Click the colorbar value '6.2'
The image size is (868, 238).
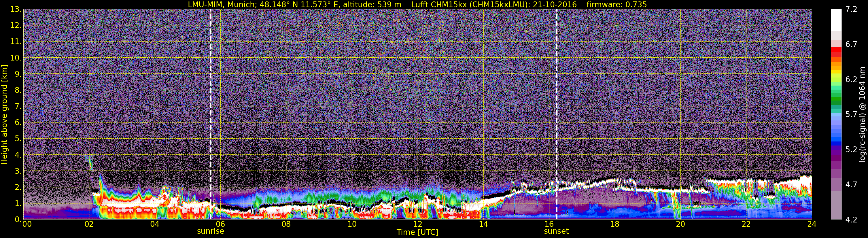(851, 79)
